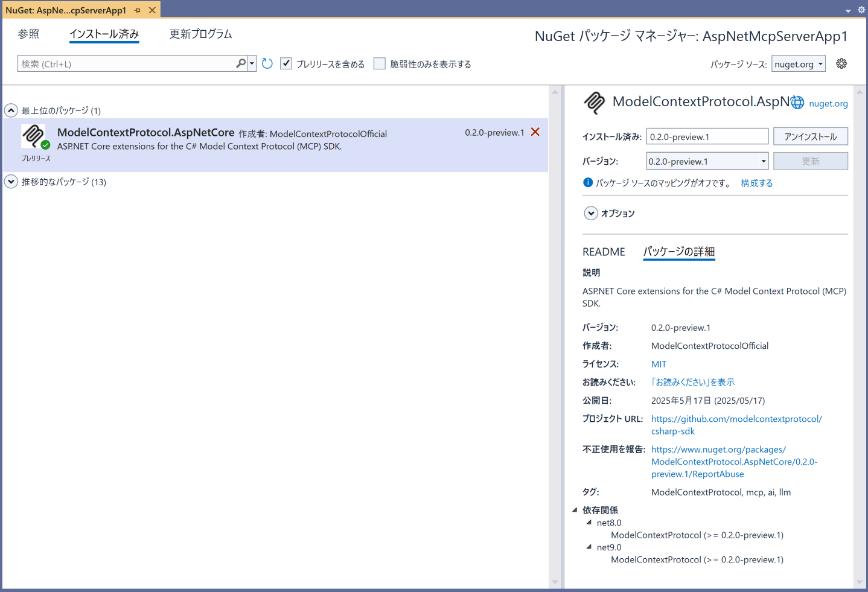The image size is (868, 592).
Task: Click the 構成する link
Action: click(x=757, y=183)
